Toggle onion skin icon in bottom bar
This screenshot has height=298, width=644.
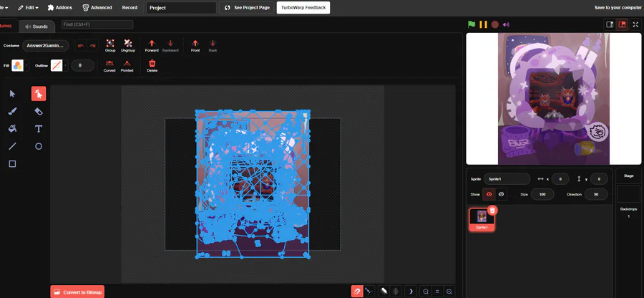coord(396,292)
